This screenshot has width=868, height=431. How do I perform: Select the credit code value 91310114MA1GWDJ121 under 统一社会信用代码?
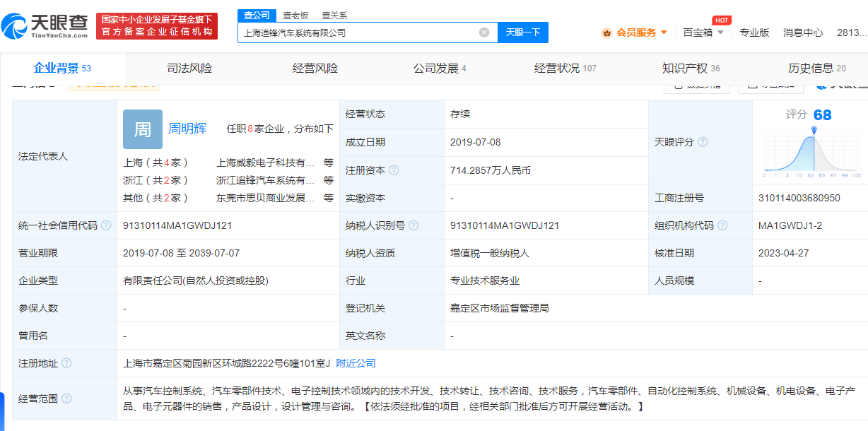(x=177, y=225)
